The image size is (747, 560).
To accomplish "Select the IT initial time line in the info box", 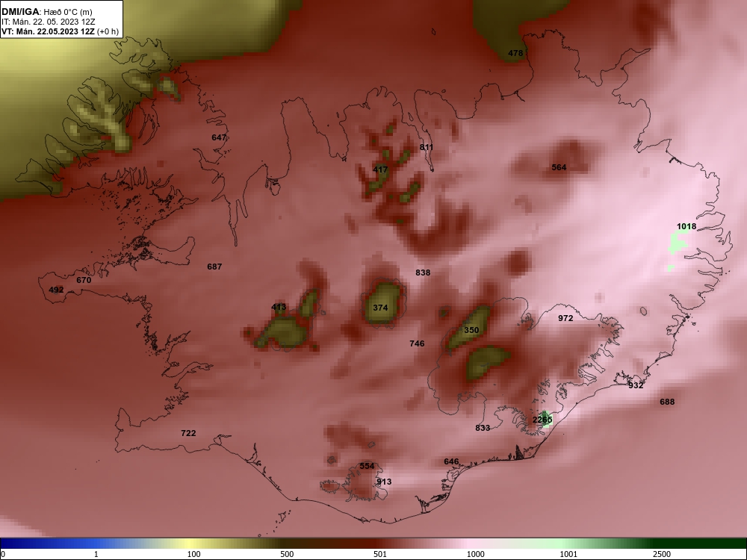I will click(x=48, y=22).
